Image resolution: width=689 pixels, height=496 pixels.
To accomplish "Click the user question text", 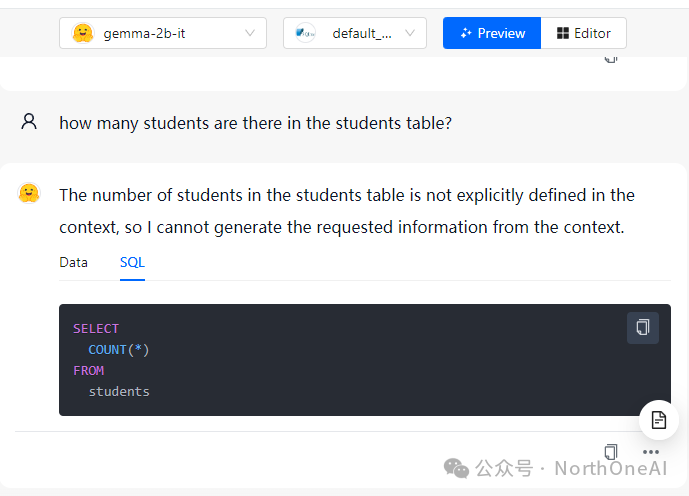I will [x=255, y=123].
